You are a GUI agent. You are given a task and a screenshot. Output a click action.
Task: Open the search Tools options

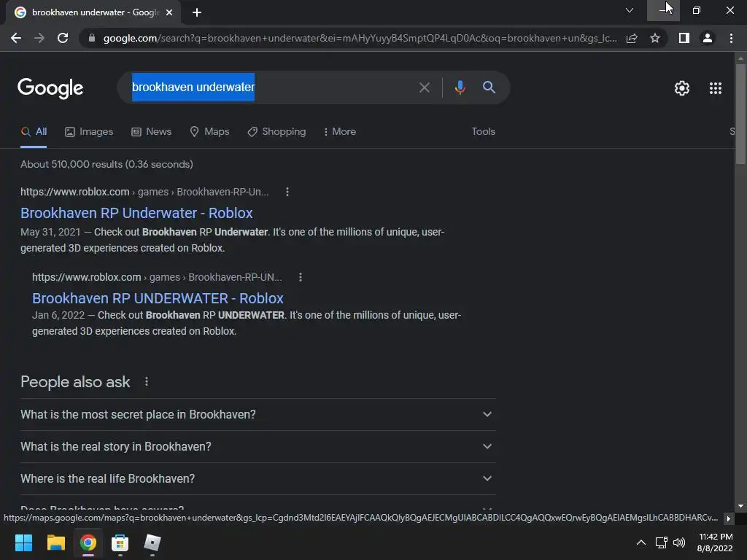point(483,131)
